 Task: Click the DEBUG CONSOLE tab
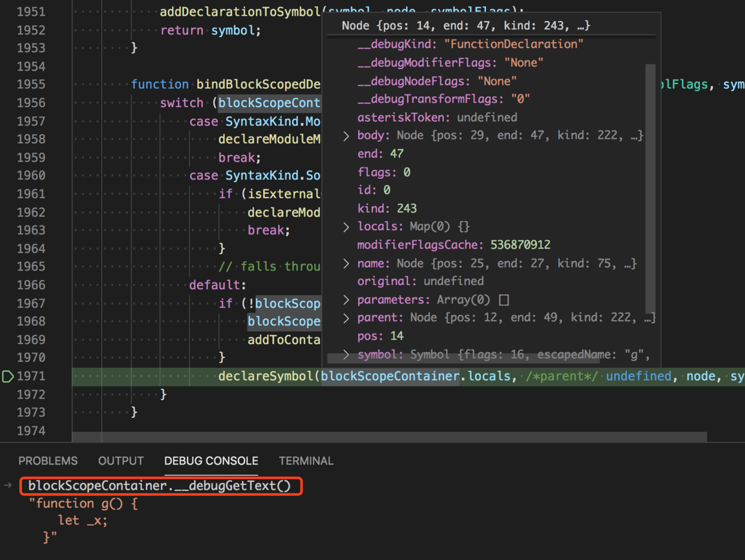pyautogui.click(x=211, y=461)
